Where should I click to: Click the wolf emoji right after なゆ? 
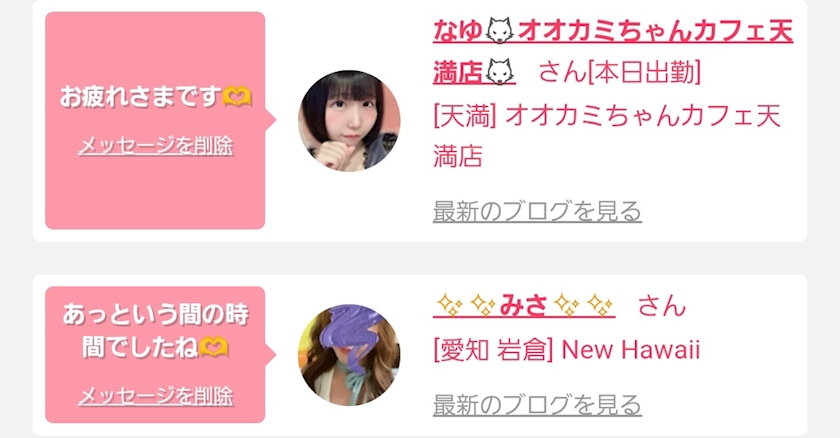pyautogui.click(x=499, y=31)
